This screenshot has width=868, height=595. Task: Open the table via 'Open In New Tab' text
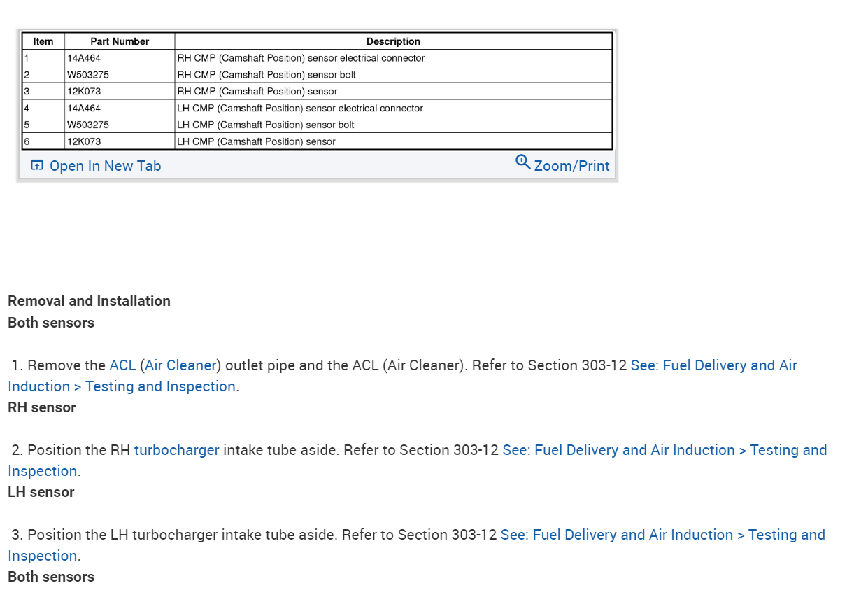coord(105,166)
